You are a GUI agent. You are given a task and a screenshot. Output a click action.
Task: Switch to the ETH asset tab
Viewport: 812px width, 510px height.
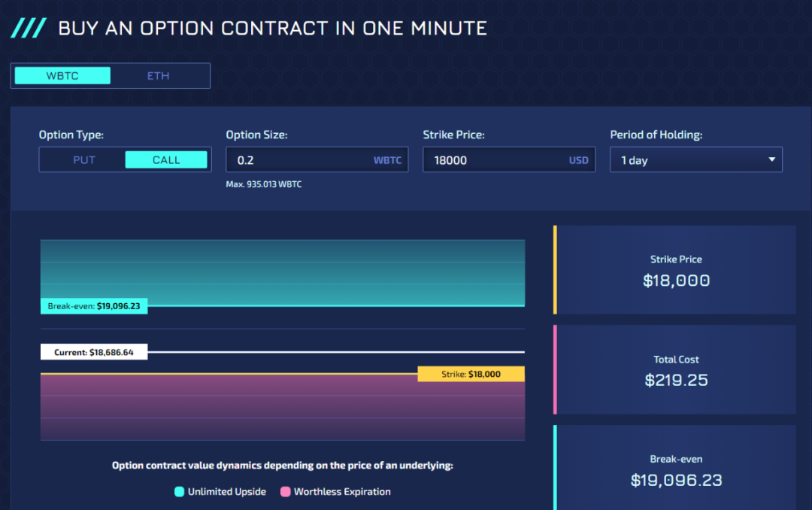(158, 76)
